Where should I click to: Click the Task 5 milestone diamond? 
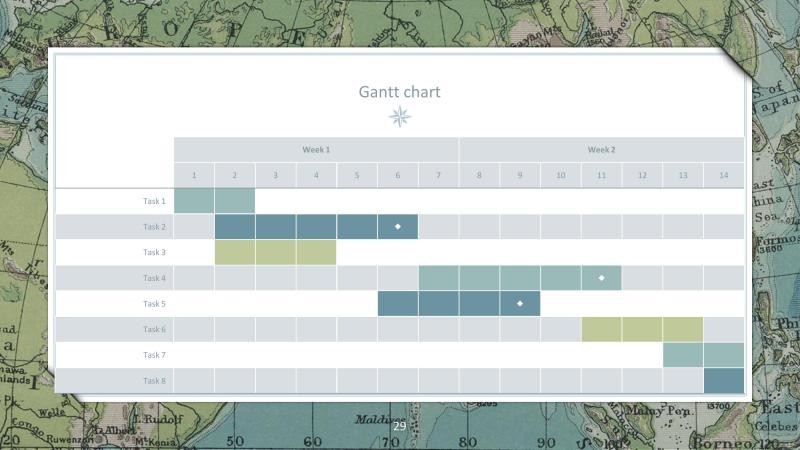click(x=519, y=303)
